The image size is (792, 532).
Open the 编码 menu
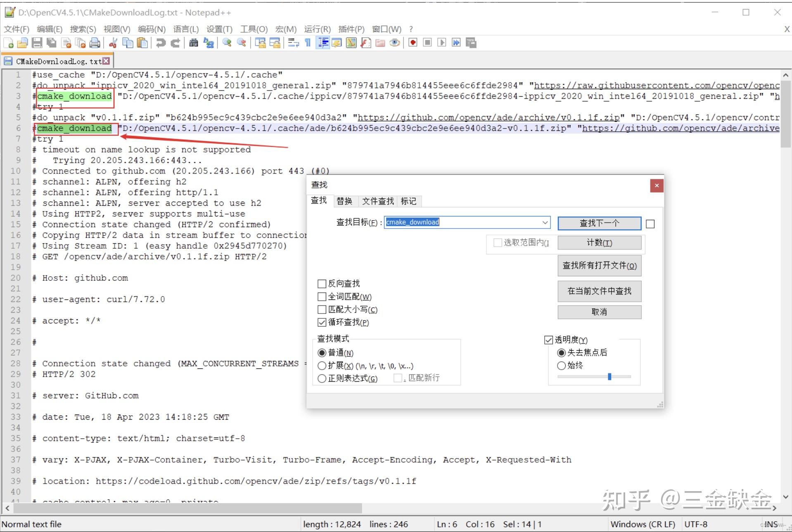click(x=152, y=29)
